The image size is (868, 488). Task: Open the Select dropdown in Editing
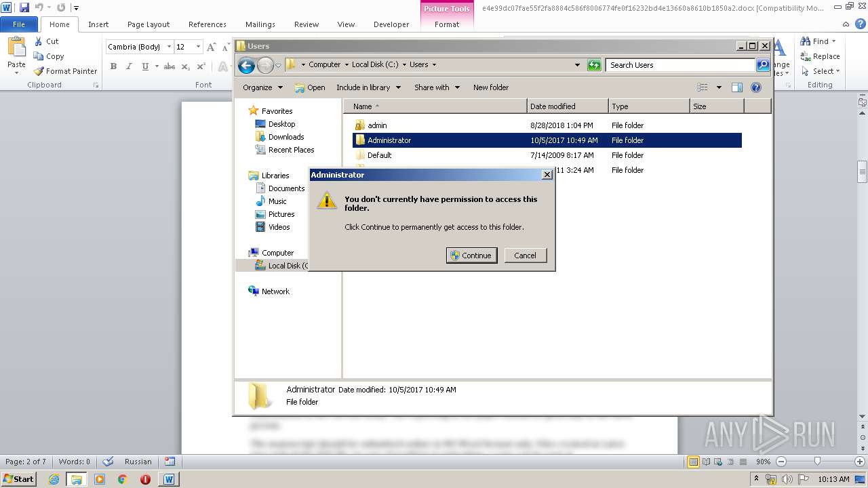coord(821,71)
